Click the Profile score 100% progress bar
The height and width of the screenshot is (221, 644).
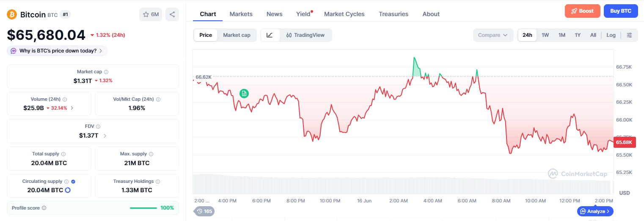[x=143, y=208]
